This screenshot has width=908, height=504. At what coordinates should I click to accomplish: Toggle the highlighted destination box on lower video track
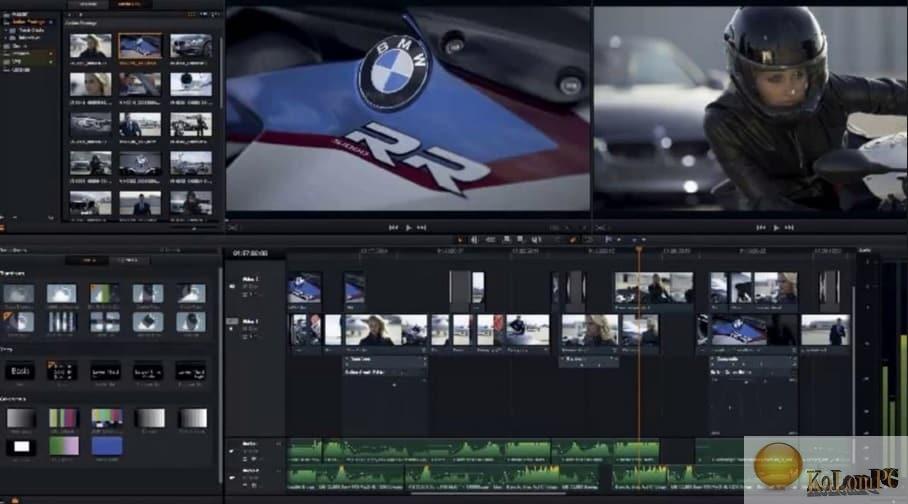click(x=232, y=321)
